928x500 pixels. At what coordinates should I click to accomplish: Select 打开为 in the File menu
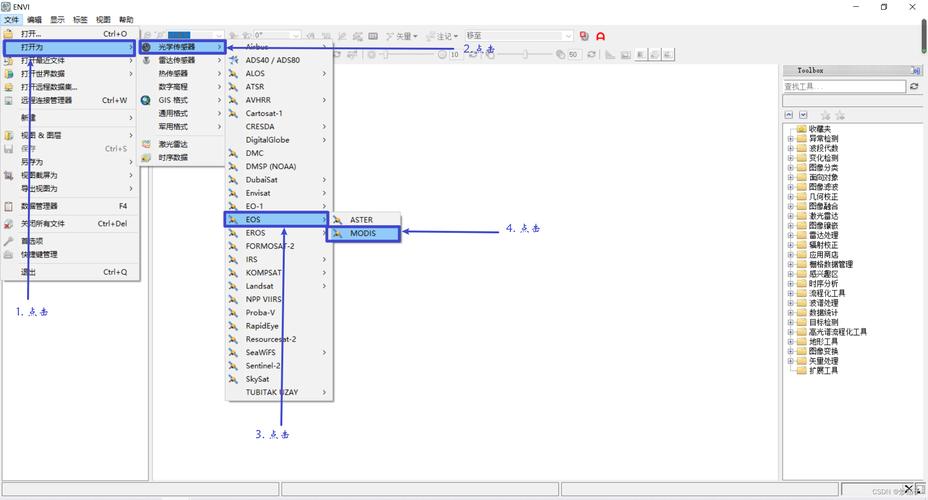click(x=69, y=47)
